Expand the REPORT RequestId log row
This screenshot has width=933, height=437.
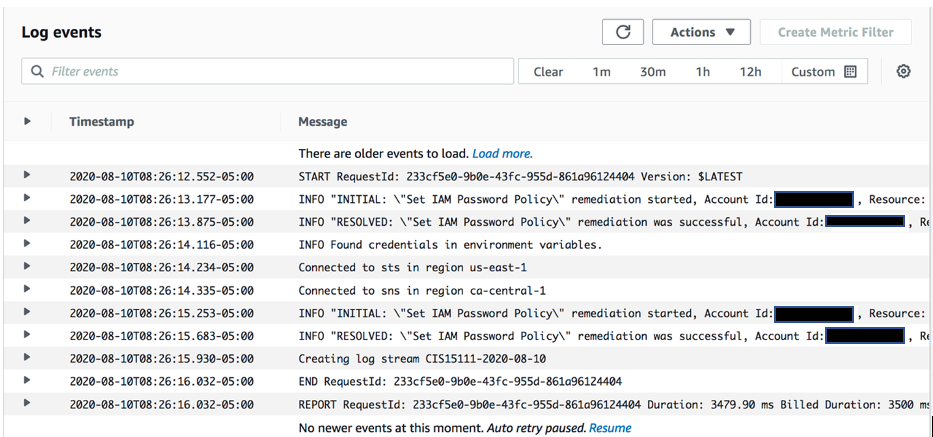(27, 404)
